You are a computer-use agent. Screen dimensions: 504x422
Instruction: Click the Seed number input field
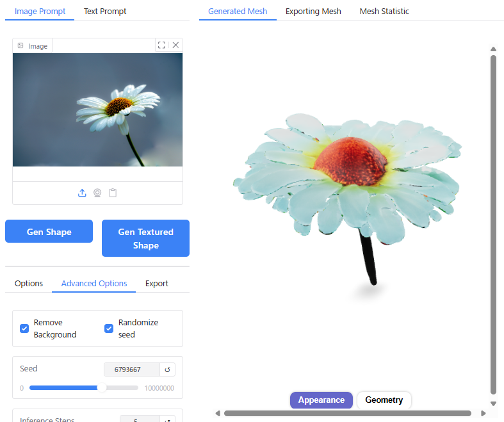tap(132, 369)
